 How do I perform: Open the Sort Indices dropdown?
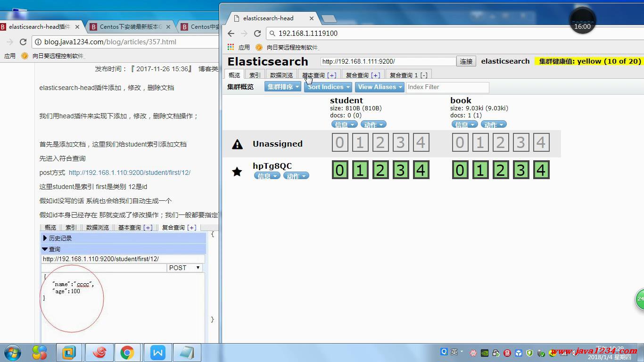point(328,87)
